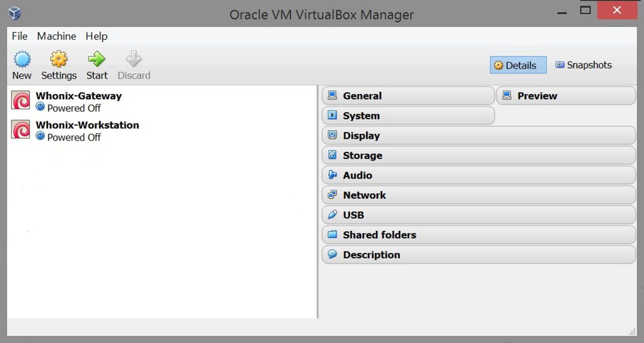Open Settings via the gear icon
Viewport: 644px width, 343px height.
coord(59,59)
